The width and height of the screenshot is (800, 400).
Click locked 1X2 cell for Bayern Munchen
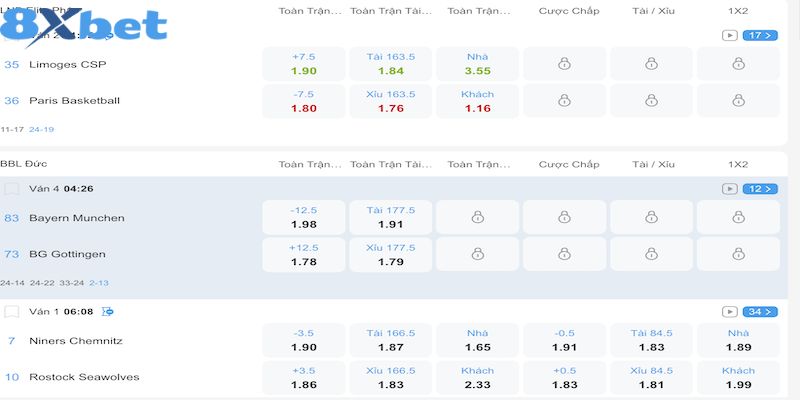[x=738, y=217]
